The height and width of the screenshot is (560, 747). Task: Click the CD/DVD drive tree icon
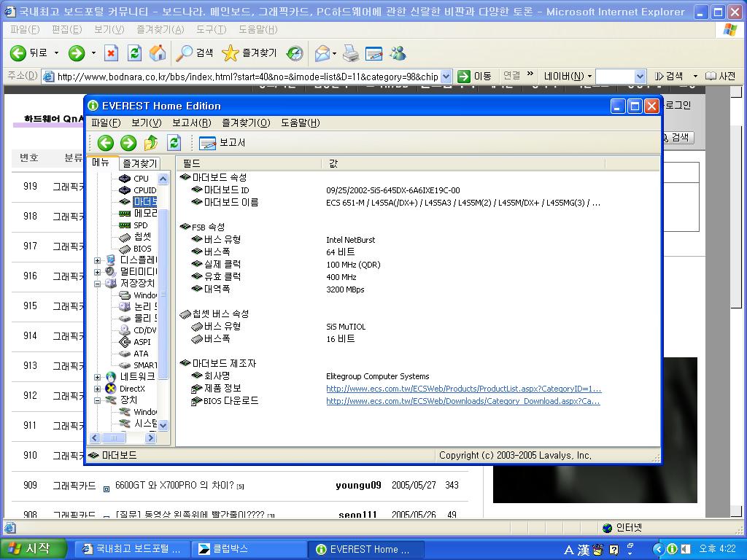pos(125,330)
